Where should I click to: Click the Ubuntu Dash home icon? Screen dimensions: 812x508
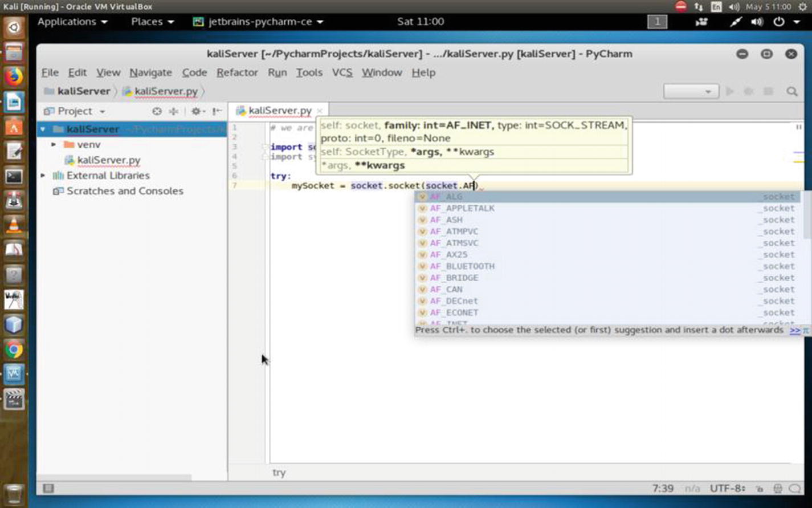(14, 27)
